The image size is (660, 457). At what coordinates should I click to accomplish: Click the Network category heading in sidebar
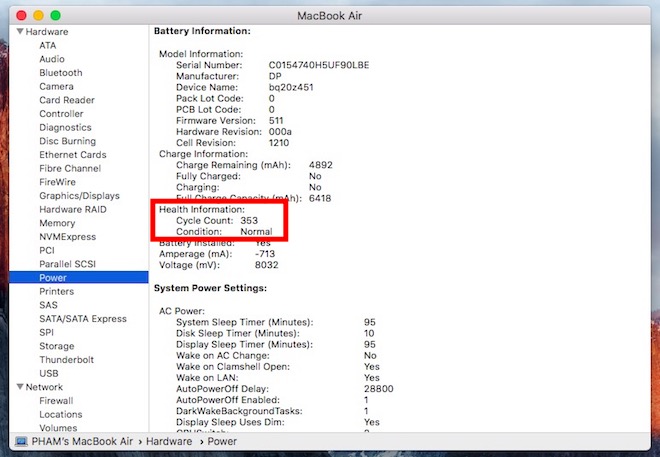click(x=44, y=387)
